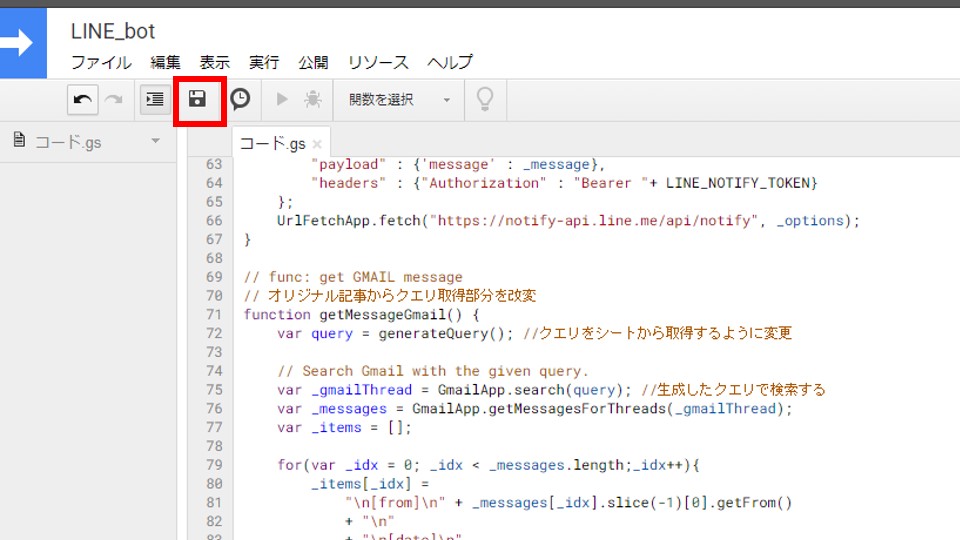Rename the project title LINE_bot
This screenshot has width=960, height=540.
click(113, 32)
